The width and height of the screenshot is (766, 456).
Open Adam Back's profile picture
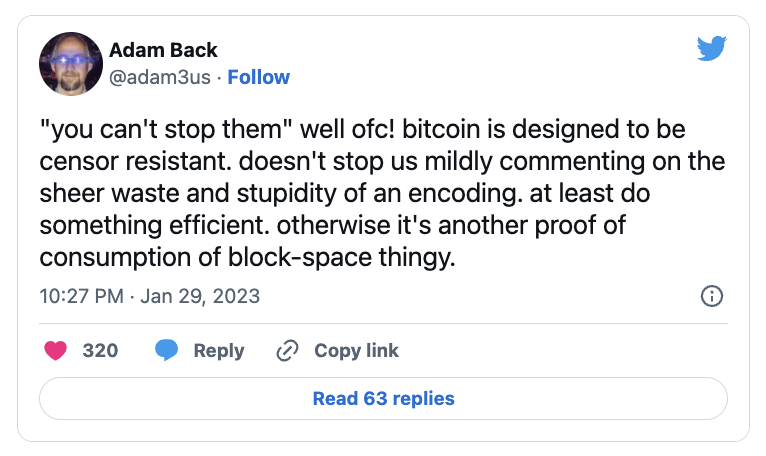(71, 63)
